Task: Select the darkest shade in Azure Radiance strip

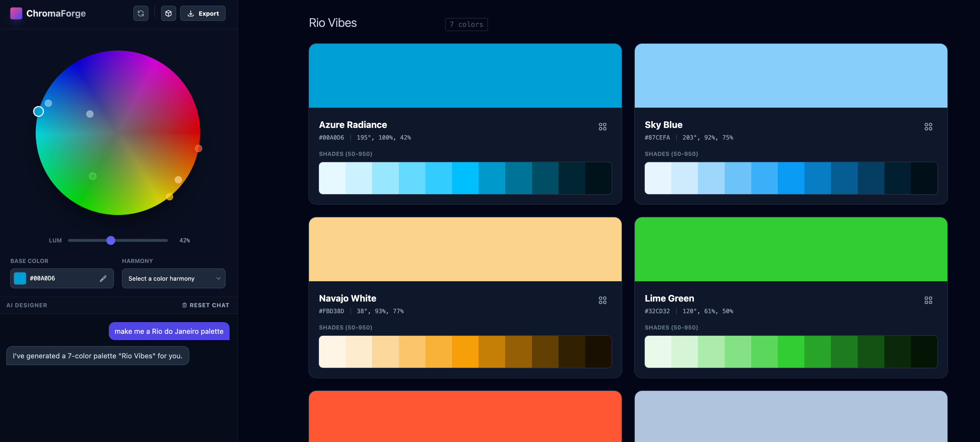Action: pos(598,178)
